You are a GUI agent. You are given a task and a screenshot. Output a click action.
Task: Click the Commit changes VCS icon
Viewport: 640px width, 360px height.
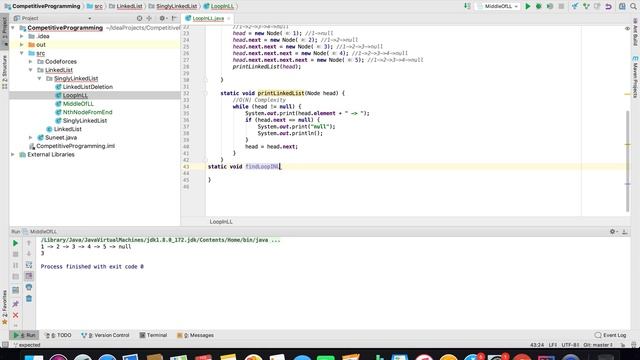pos(586,6)
